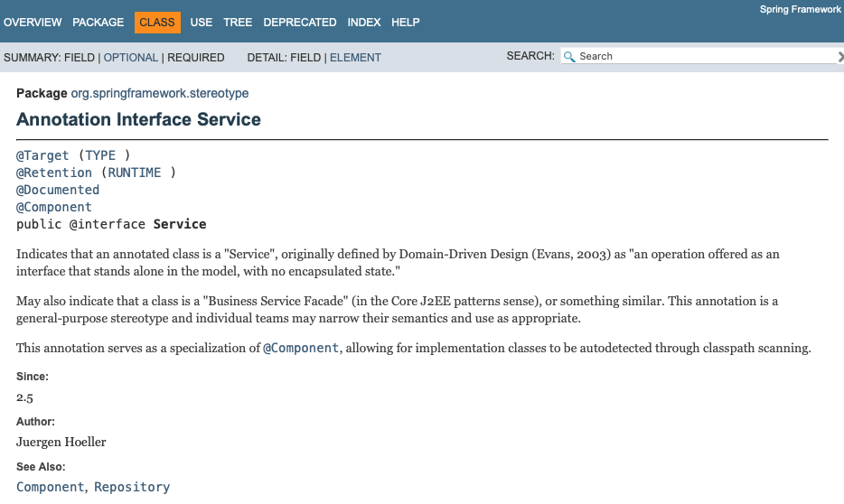Open the Tree hierarchy page

coord(238,23)
